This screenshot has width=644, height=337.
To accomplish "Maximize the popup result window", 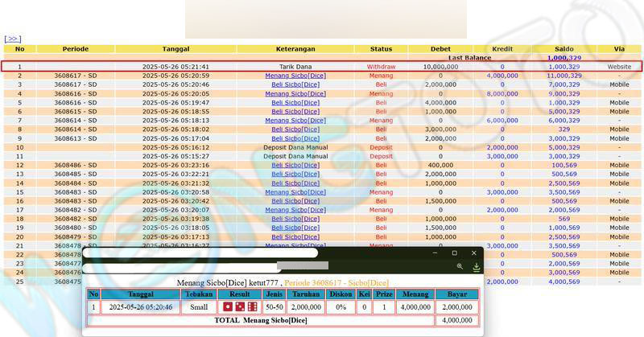I will click(454, 253).
